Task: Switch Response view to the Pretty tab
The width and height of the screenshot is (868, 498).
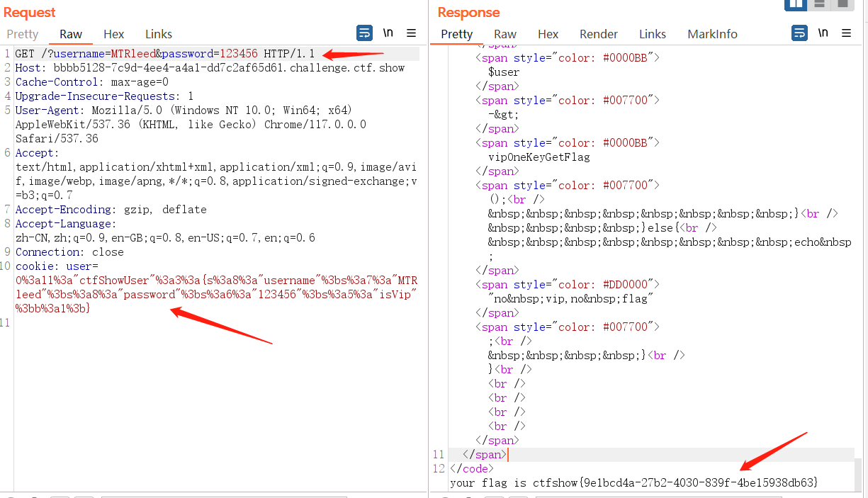Action: coord(457,34)
